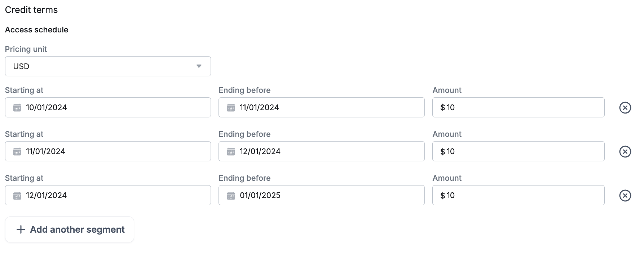The height and width of the screenshot is (255, 644).
Task: Remove the first access schedule segment
Action: pos(625,108)
